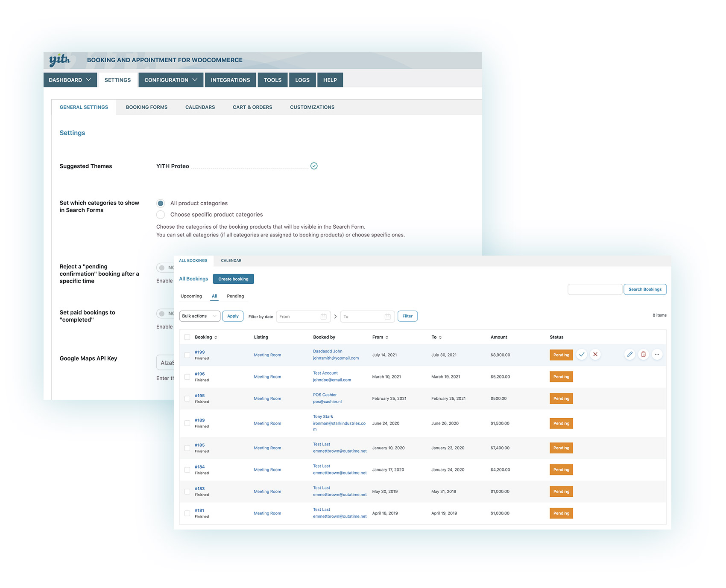
Task: Open the Logs main tab
Action: [x=302, y=80]
